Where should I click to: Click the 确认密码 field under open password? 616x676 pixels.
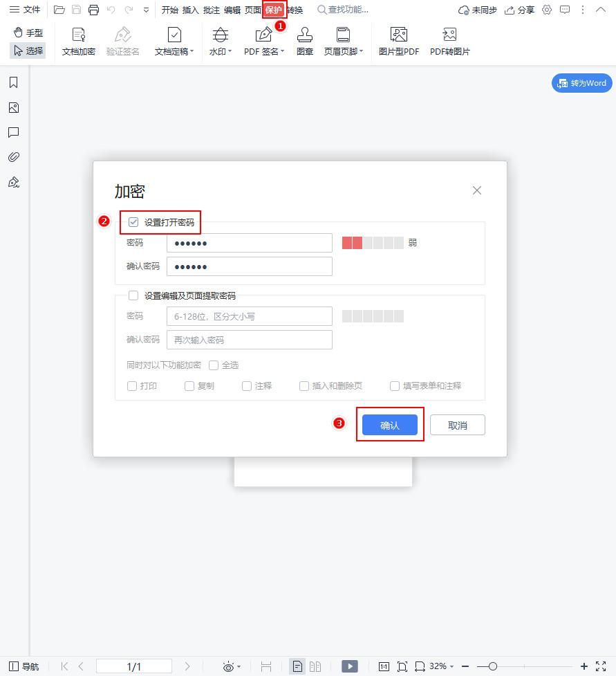[x=249, y=266]
